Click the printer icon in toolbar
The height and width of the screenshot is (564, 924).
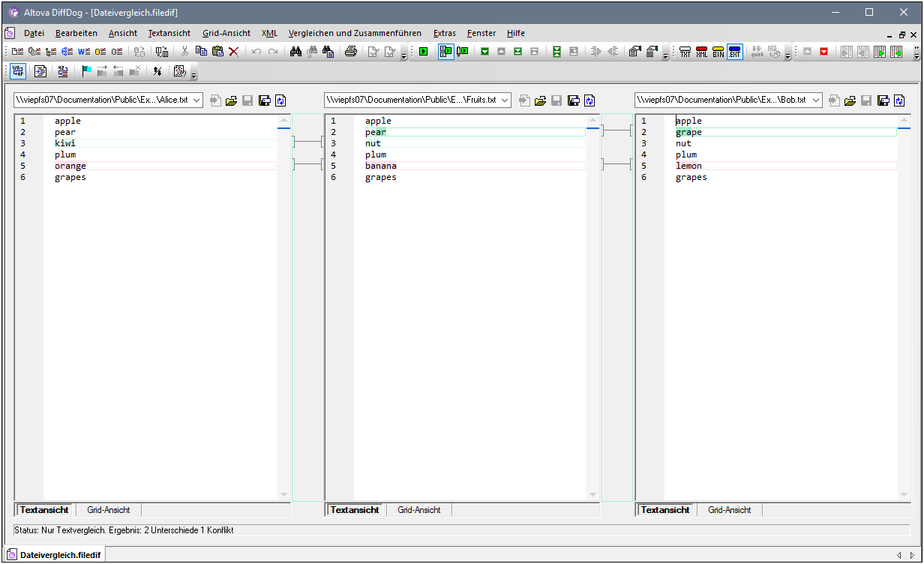(350, 52)
